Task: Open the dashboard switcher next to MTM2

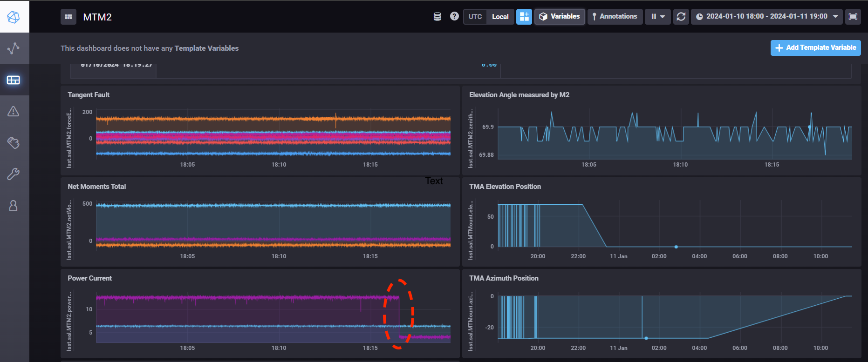Action: pos(68,17)
